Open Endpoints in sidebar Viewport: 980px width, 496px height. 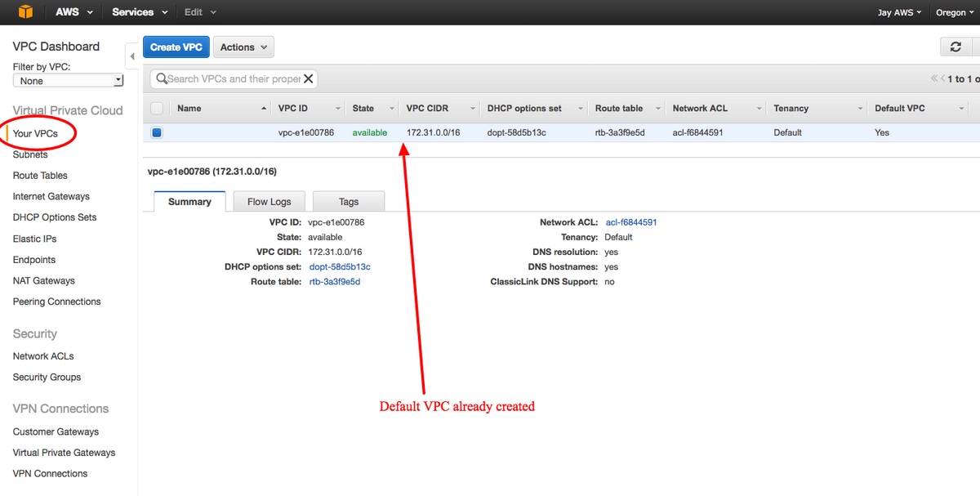click(x=34, y=260)
